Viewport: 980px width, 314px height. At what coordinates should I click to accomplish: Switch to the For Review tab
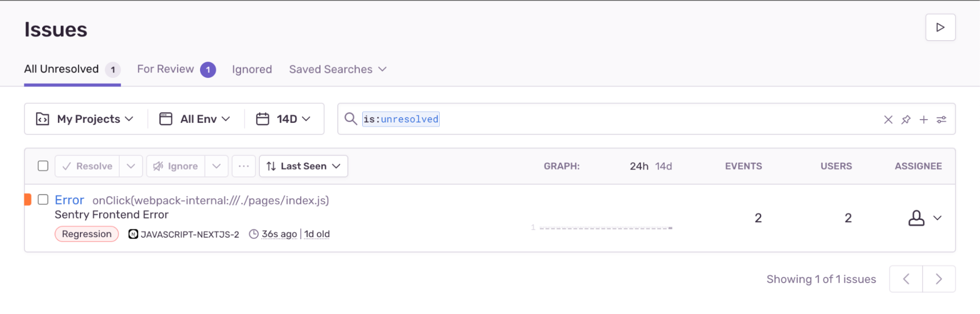point(176,70)
